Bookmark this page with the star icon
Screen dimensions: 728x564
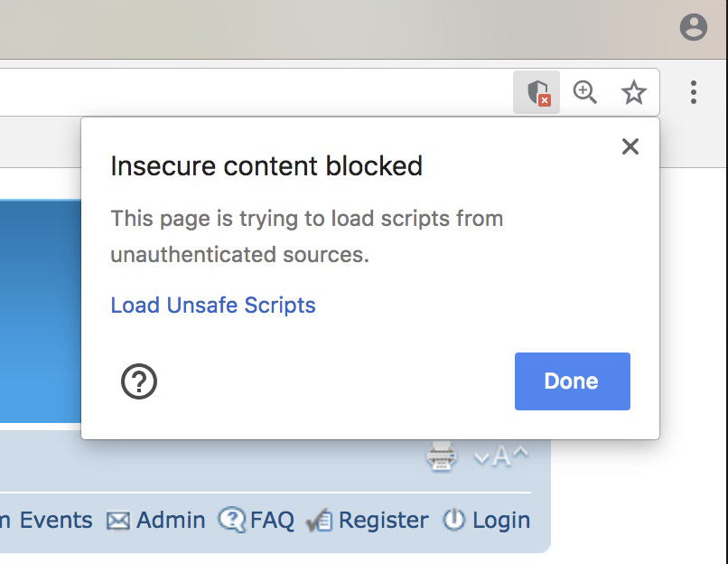[633, 92]
